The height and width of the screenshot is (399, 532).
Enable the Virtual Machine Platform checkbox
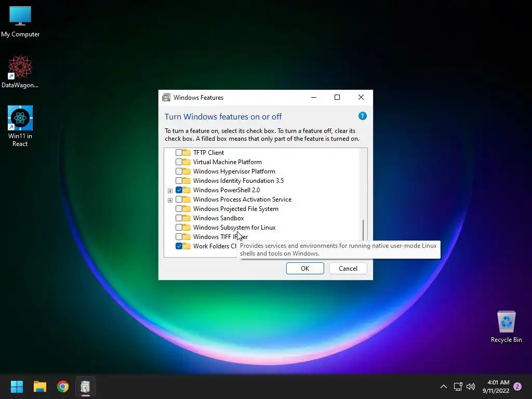pos(179,162)
